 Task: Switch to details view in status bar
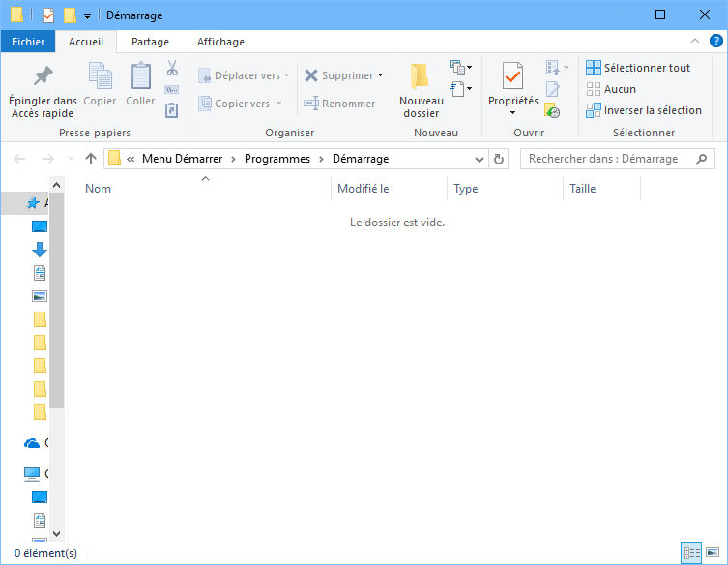pyautogui.click(x=691, y=553)
